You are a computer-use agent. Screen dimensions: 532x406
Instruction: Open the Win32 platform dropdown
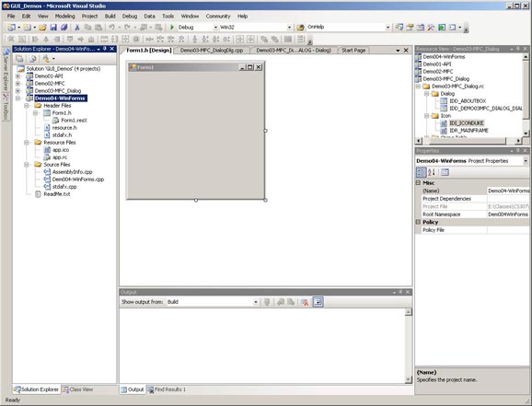coord(289,27)
